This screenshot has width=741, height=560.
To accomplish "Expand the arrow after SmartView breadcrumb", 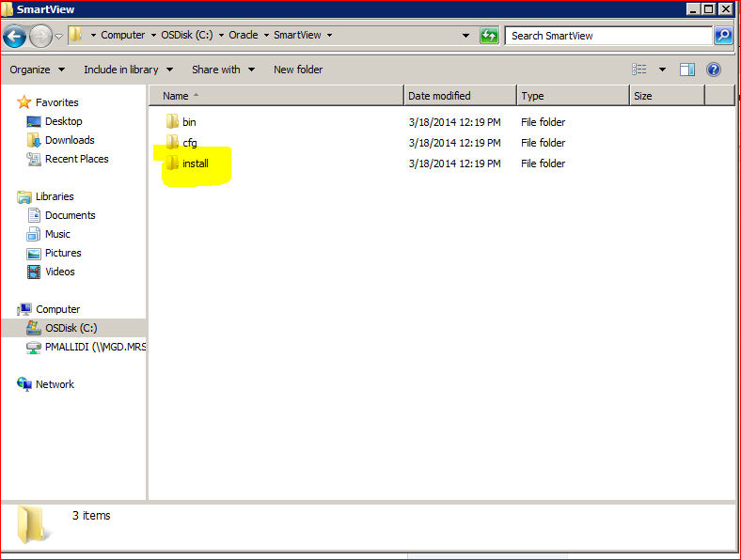I will click(329, 35).
